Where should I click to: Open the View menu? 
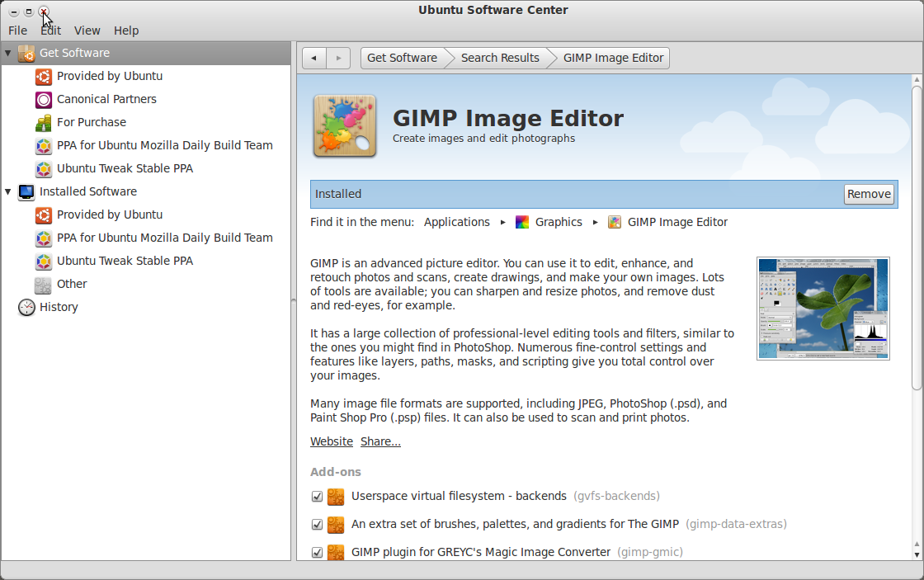87,31
